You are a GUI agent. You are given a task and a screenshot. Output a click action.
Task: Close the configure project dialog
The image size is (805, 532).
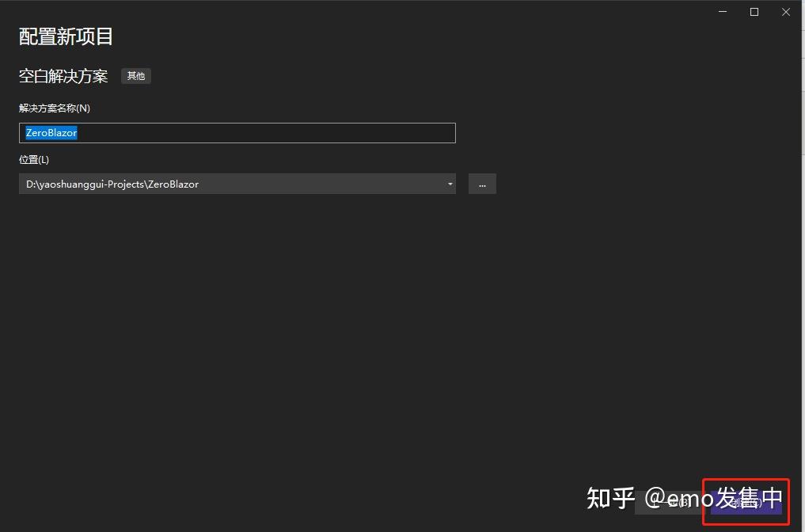pos(786,12)
